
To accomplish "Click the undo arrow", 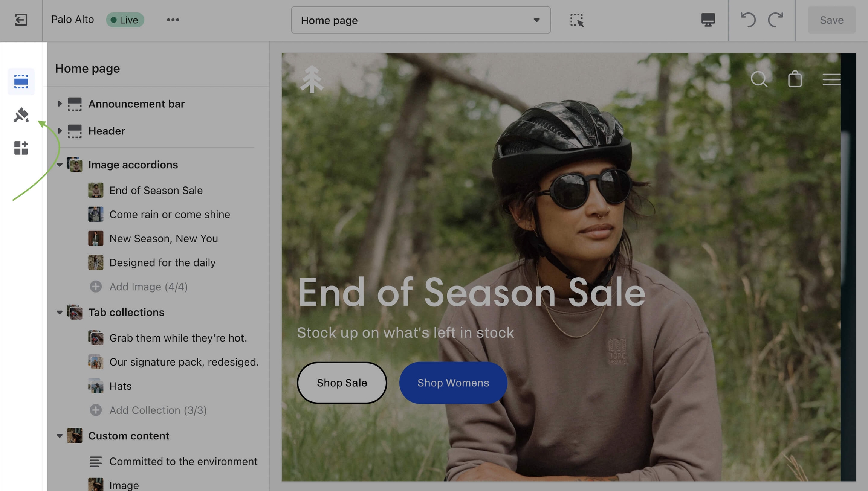I will click(748, 20).
